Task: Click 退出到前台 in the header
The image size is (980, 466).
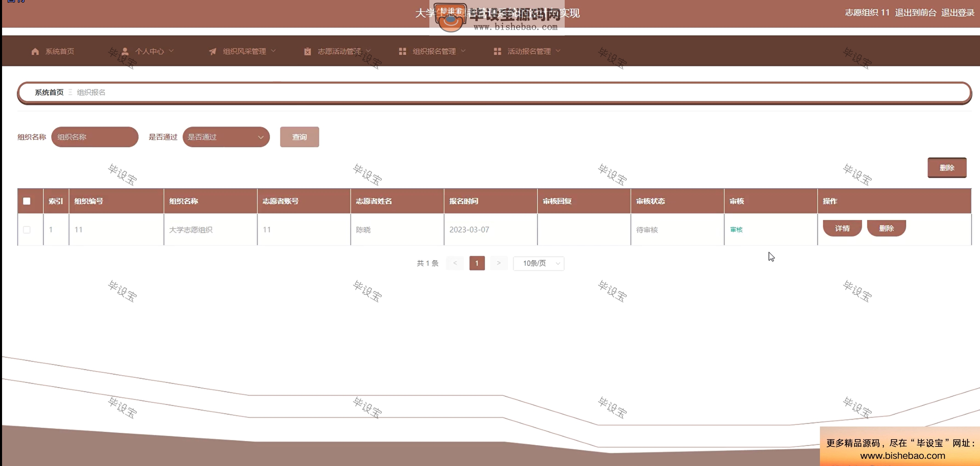Action: (x=915, y=13)
